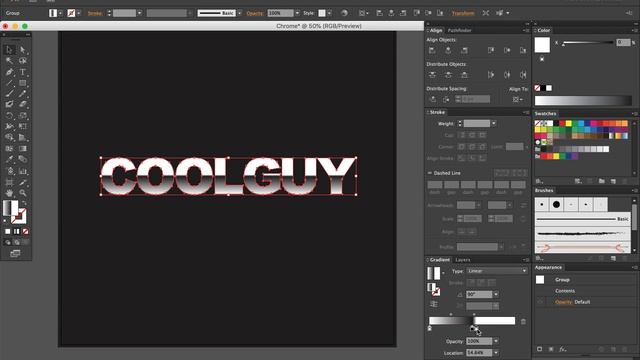
Task: Click Gradient mode button in toolbox
Action: [17, 231]
